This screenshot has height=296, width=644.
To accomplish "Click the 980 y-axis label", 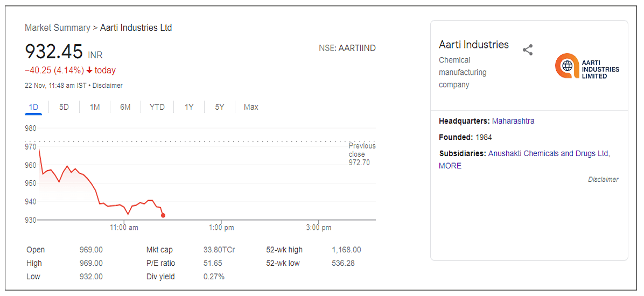I will 31,128.
